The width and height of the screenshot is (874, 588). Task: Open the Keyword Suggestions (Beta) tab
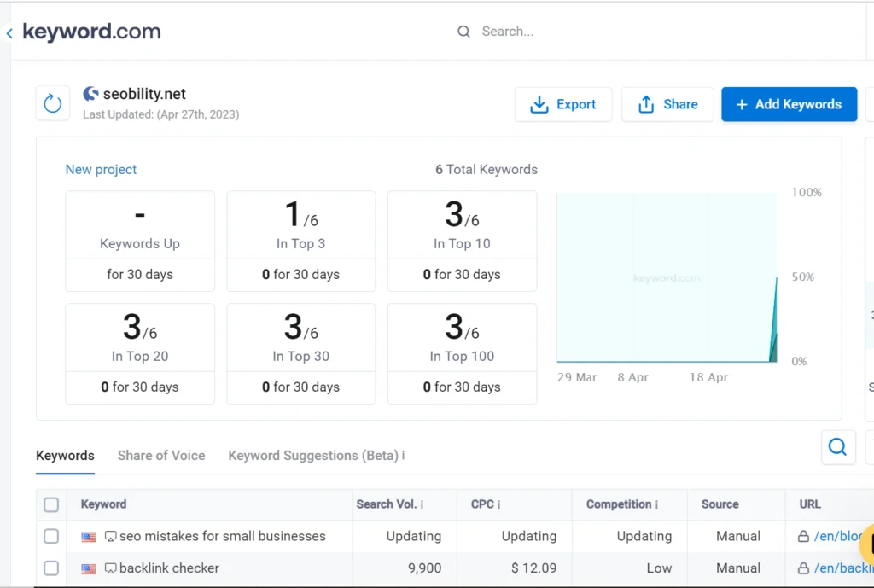coord(311,456)
